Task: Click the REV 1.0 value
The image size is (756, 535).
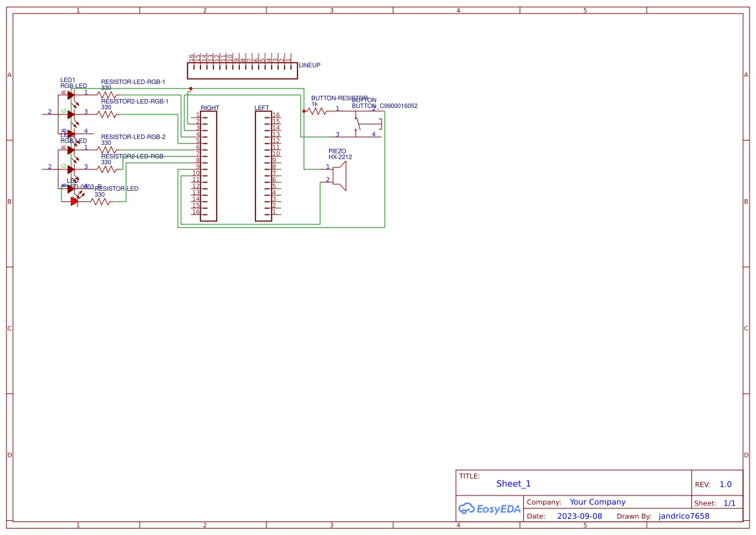Action: 725,485
